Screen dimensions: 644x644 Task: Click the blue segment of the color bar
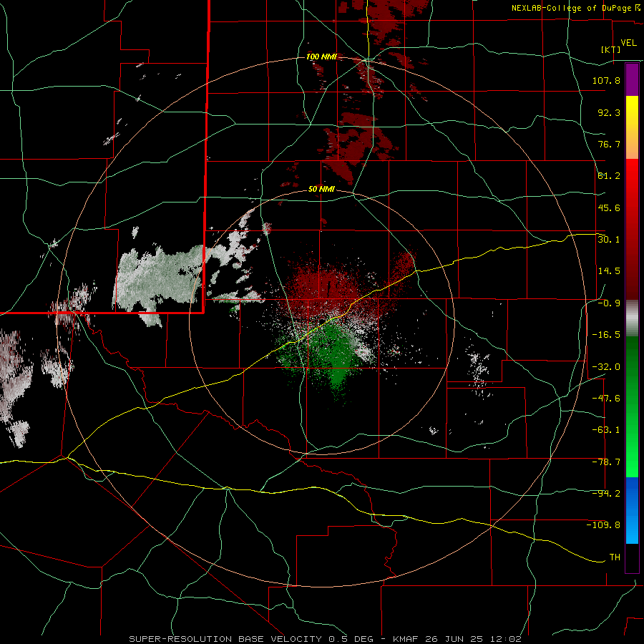click(632, 510)
